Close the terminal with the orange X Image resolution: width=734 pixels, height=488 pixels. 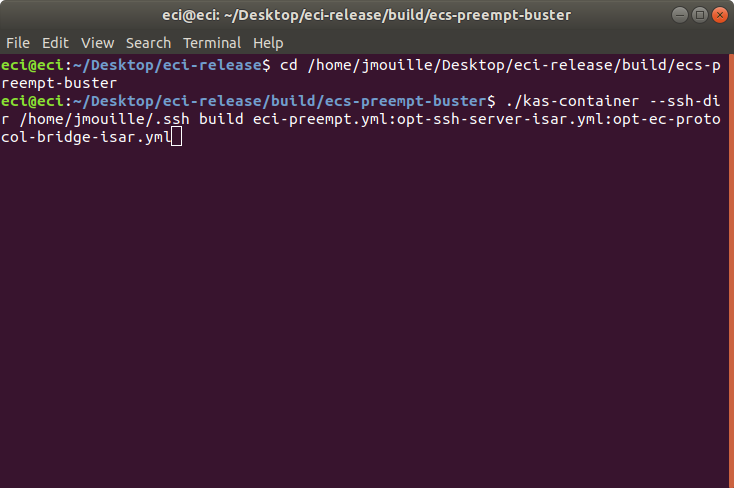(x=719, y=15)
